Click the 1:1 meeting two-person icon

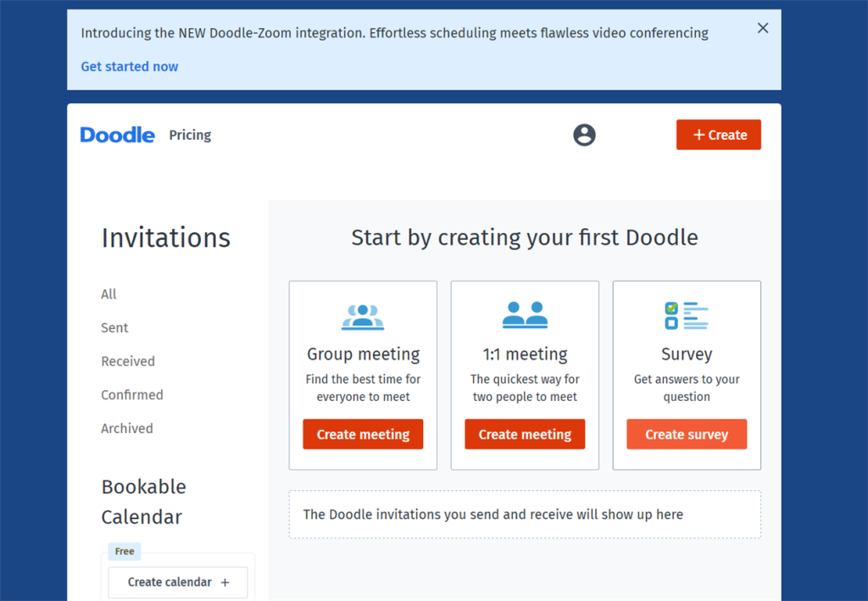pyautogui.click(x=525, y=315)
